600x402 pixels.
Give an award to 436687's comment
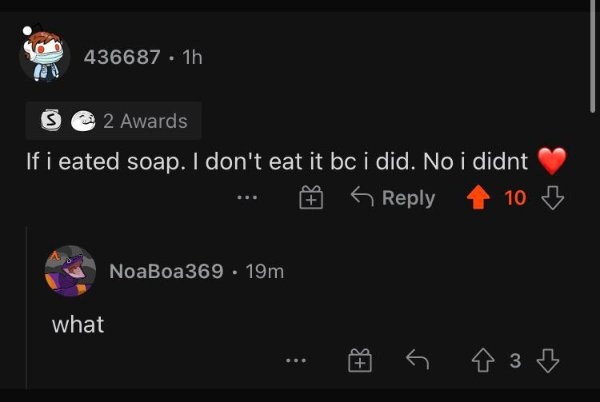pos(311,198)
